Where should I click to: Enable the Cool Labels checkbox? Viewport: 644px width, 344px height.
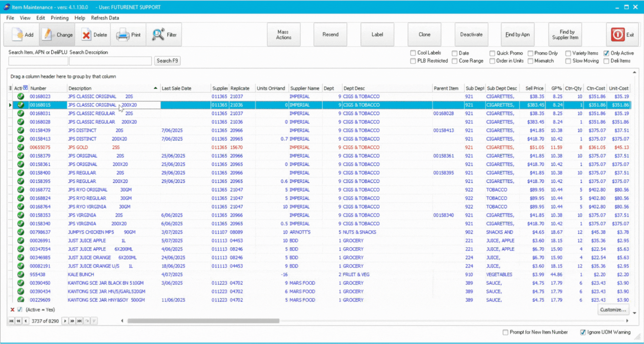(x=413, y=53)
